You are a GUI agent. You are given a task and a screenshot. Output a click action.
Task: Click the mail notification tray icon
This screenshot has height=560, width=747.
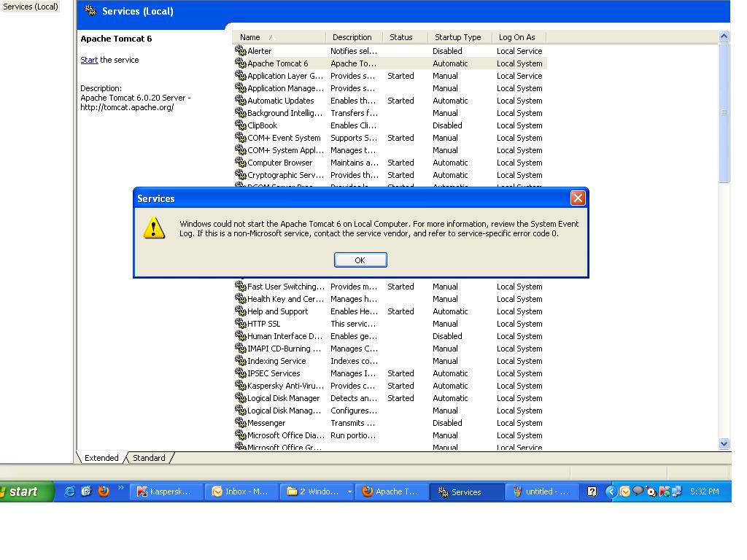coord(625,491)
